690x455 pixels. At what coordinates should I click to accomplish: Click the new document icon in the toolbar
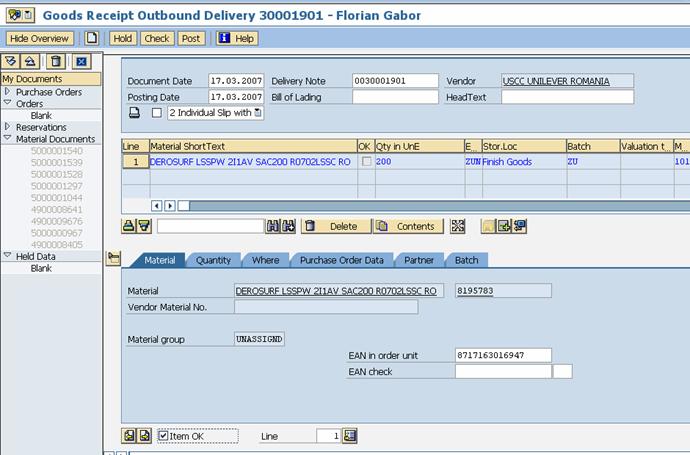point(92,38)
